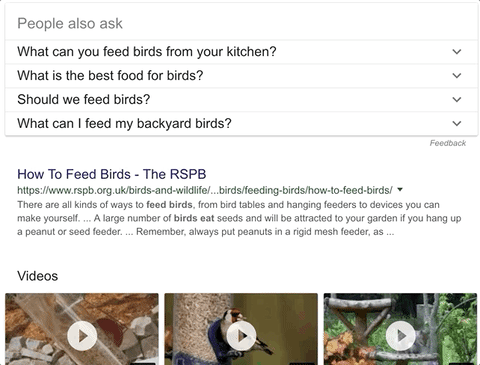Image resolution: width=480 pixels, height=365 pixels.
Task: Click the Feedback link below question box
Action: pyautogui.click(x=448, y=143)
